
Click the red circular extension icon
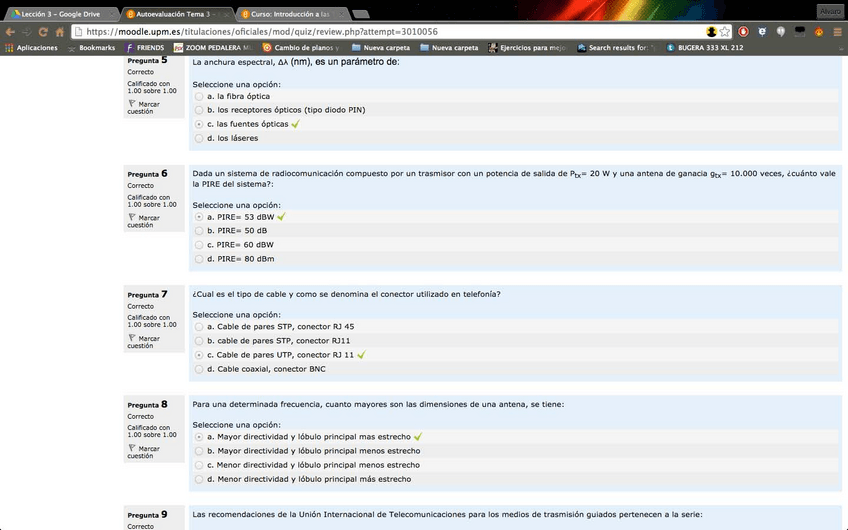point(744,32)
